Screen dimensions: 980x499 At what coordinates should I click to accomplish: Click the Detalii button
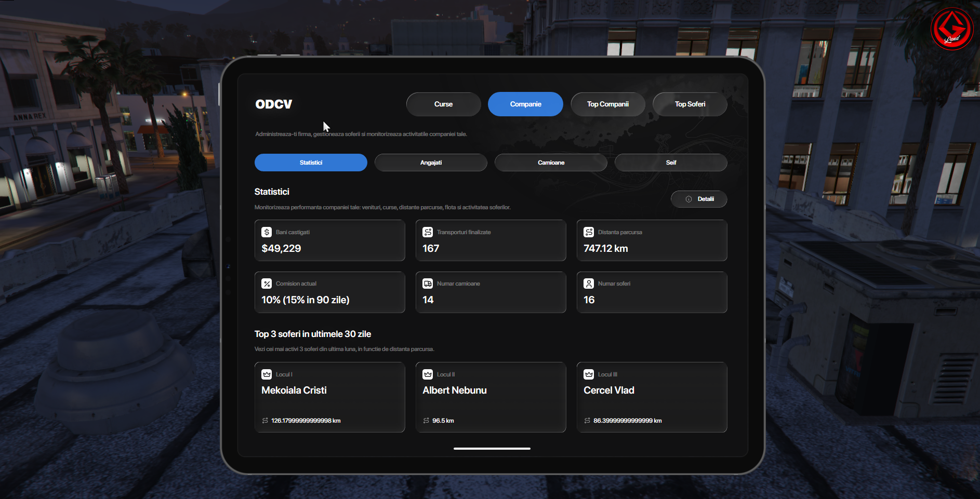pyautogui.click(x=699, y=199)
